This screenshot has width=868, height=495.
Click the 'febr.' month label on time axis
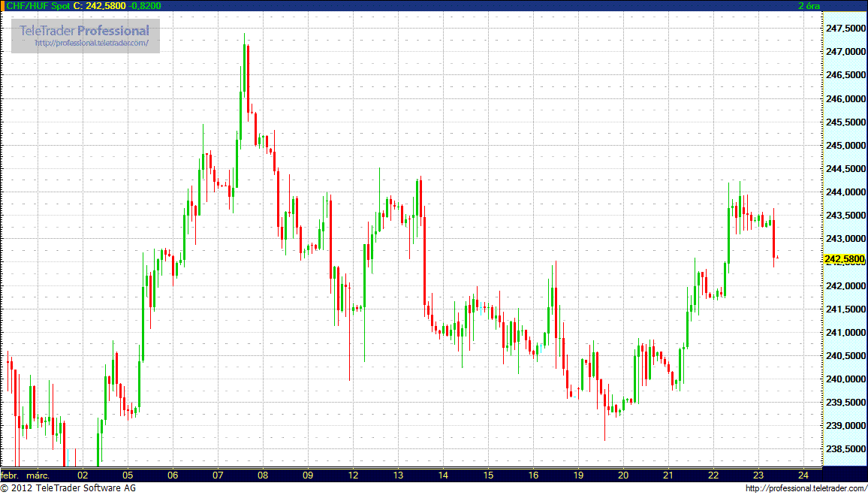[10, 475]
